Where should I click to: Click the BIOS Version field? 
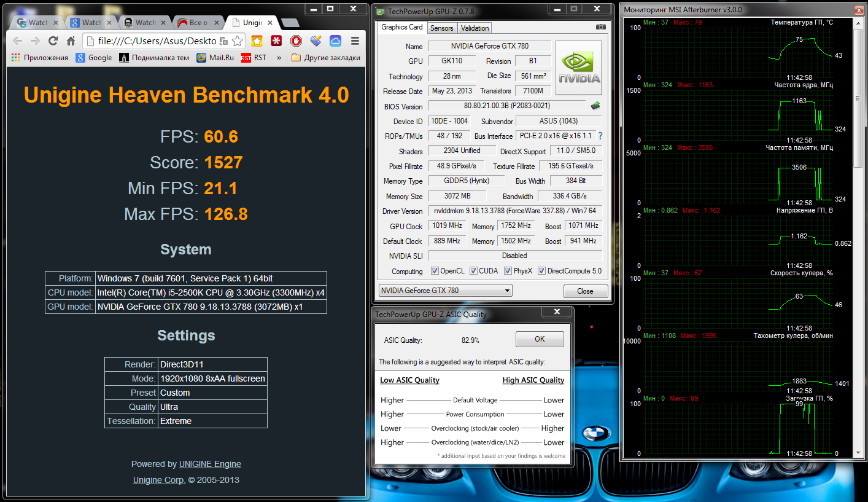(x=507, y=106)
